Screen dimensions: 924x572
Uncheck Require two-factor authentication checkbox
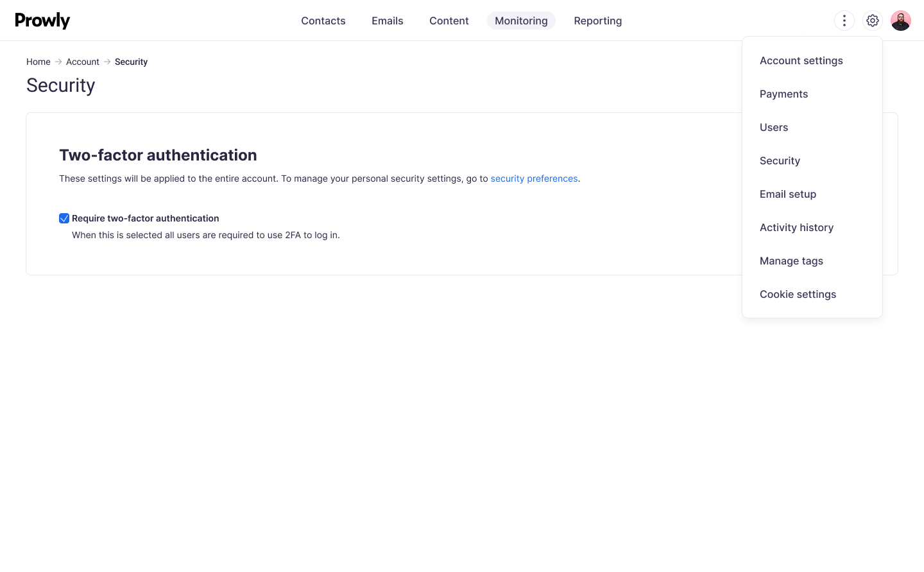(x=64, y=218)
